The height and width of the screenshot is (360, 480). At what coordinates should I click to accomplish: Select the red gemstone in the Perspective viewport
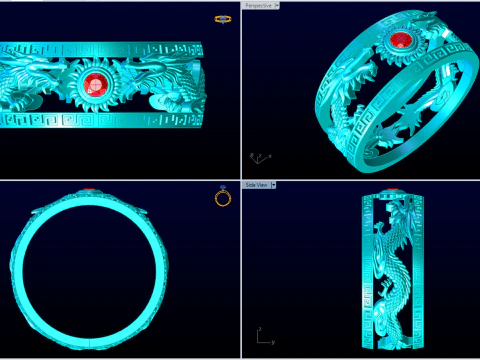(x=401, y=40)
